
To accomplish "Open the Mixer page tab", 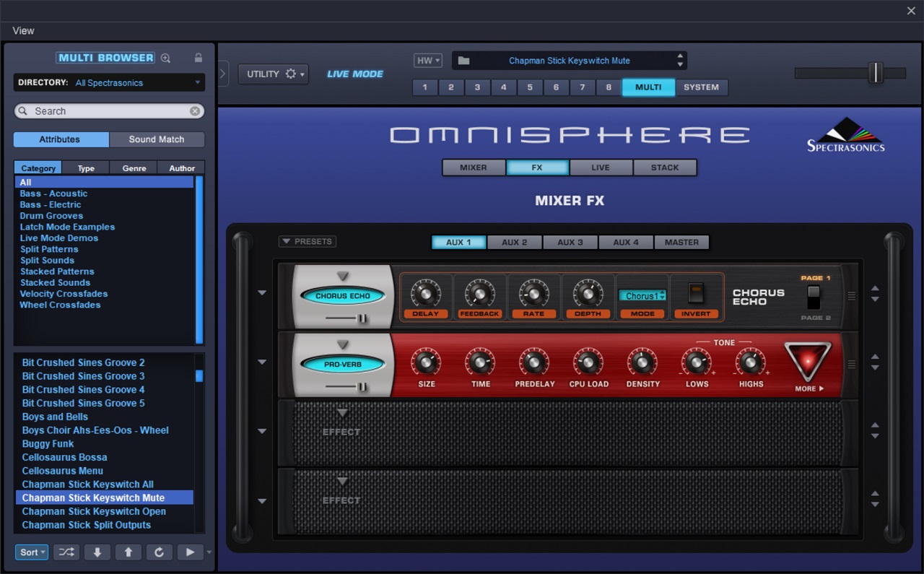I will (x=474, y=168).
